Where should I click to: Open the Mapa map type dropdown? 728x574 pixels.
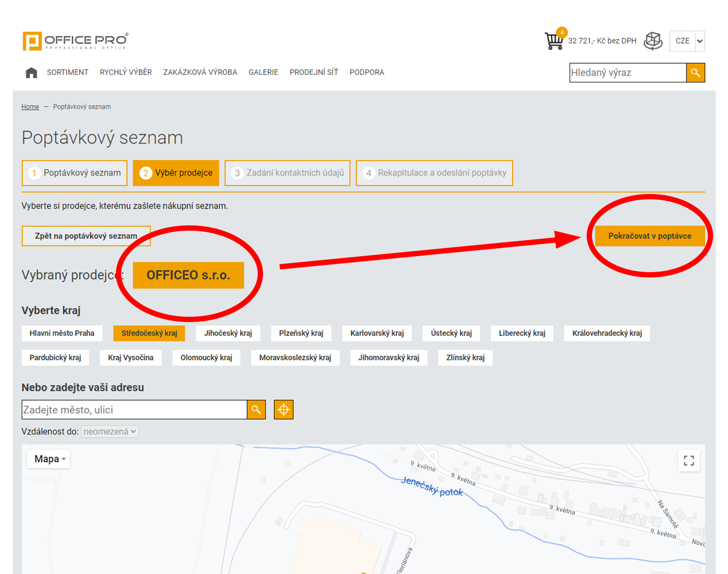click(49, 459)
